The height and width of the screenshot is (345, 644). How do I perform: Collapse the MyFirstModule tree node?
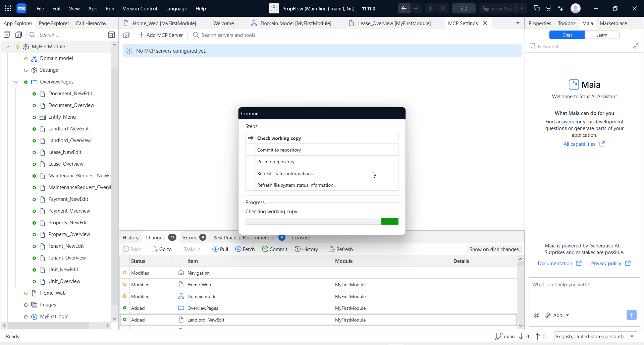[7, 47]
